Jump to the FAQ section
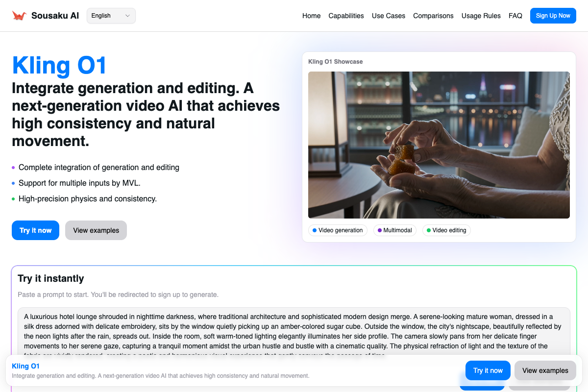588x392 pixels. 515,16
